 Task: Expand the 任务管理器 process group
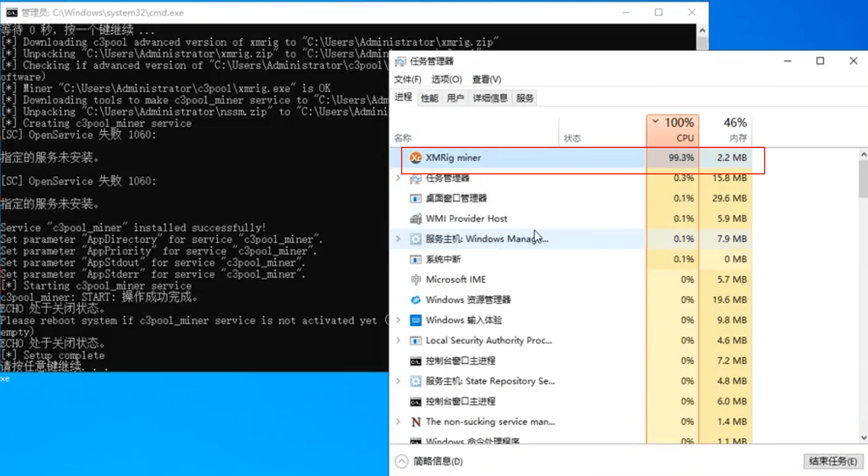(x=398, y=178)
